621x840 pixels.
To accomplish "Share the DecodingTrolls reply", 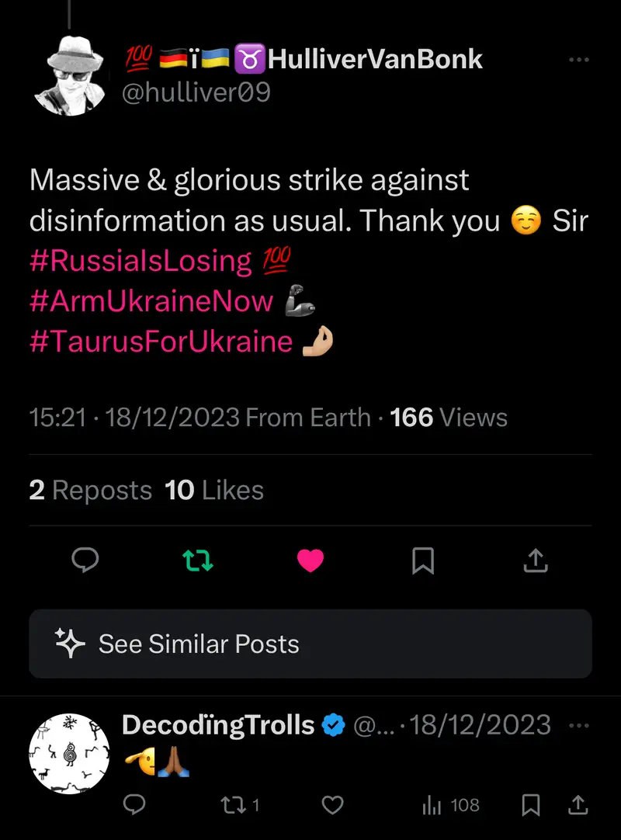I will [x=578, y=806].
